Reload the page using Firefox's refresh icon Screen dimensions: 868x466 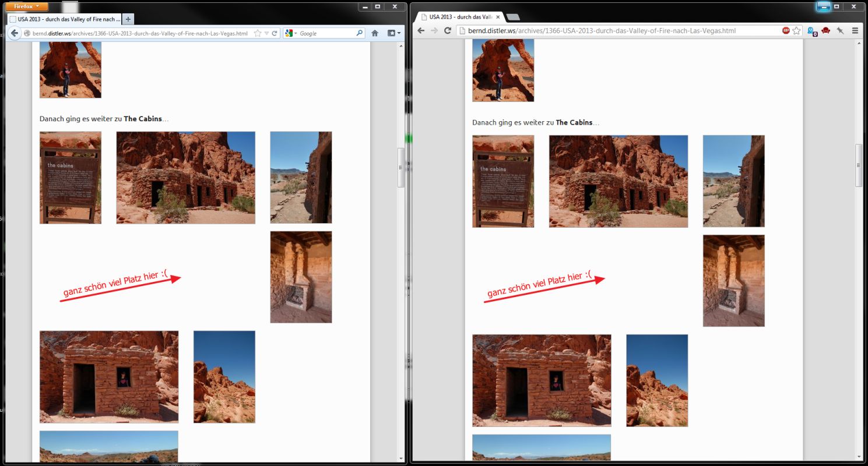coord(275,33)
